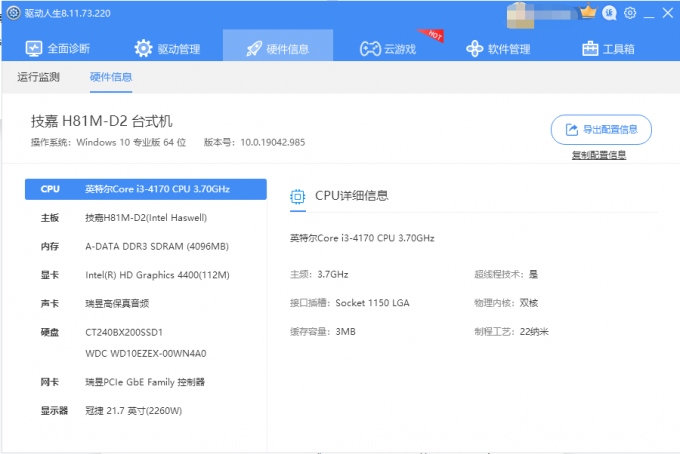
Task: Open the 硬件信息 rocket tab
Action: [276, 48]
